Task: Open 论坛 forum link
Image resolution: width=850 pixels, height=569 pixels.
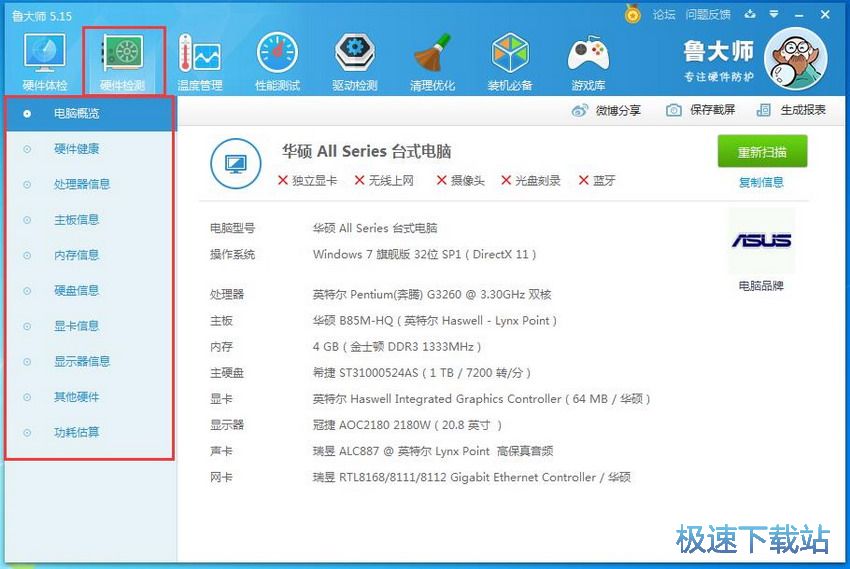Action: click(x=664, y=15)
